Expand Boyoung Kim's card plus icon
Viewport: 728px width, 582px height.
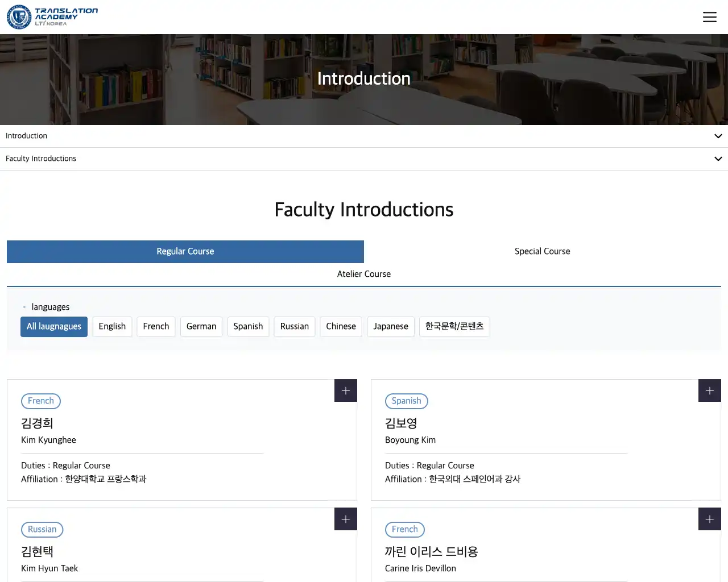point(709,391)
